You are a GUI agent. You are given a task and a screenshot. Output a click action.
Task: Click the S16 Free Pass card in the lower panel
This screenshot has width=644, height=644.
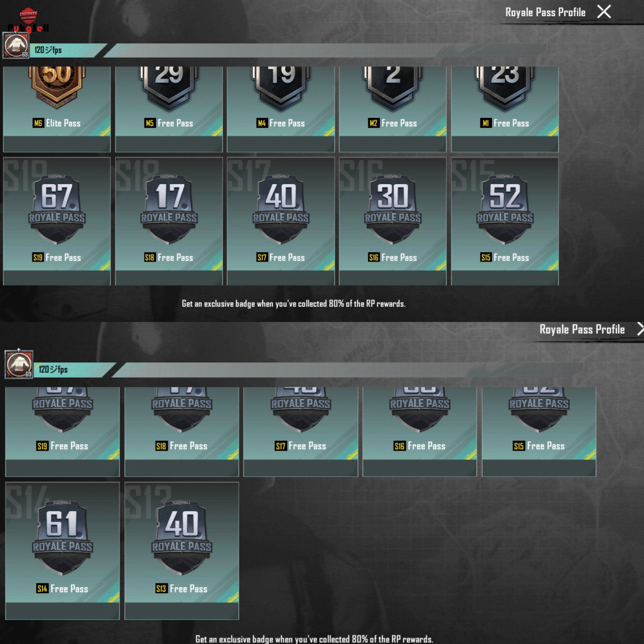click(x=420, y=432)
